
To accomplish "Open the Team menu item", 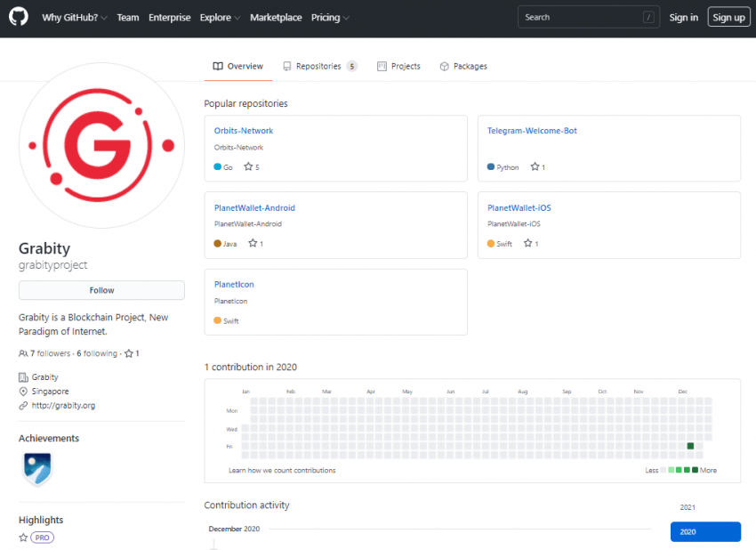I will 128,18.
